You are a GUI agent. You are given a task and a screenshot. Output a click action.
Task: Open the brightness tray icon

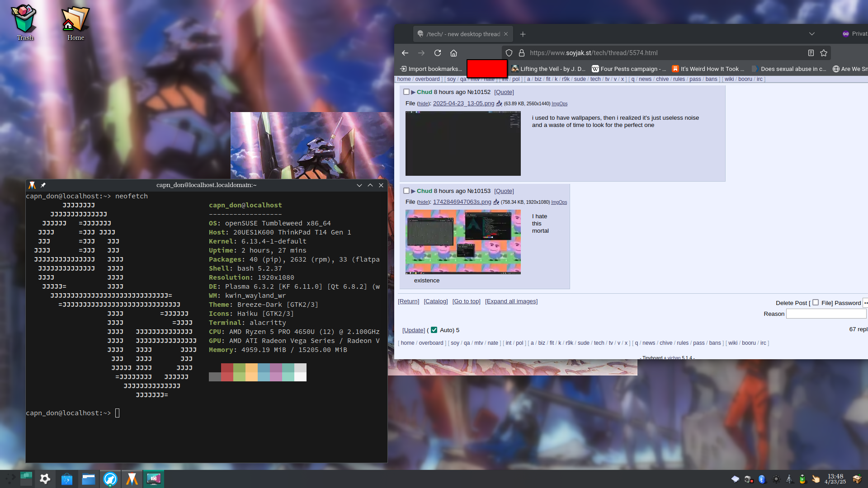(776, 479)
